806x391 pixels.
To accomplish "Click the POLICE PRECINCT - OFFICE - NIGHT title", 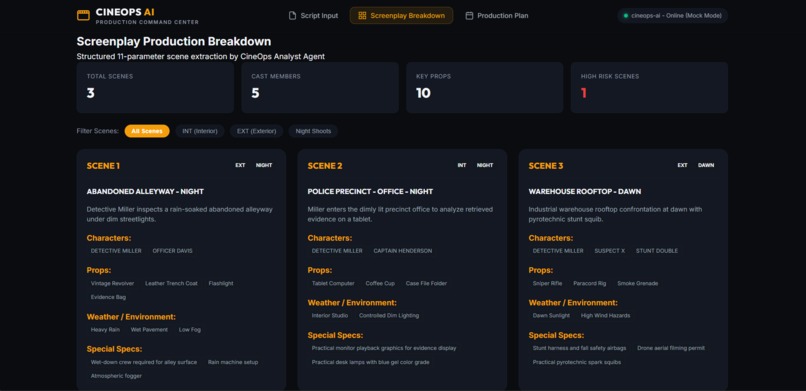I will 370,192.
